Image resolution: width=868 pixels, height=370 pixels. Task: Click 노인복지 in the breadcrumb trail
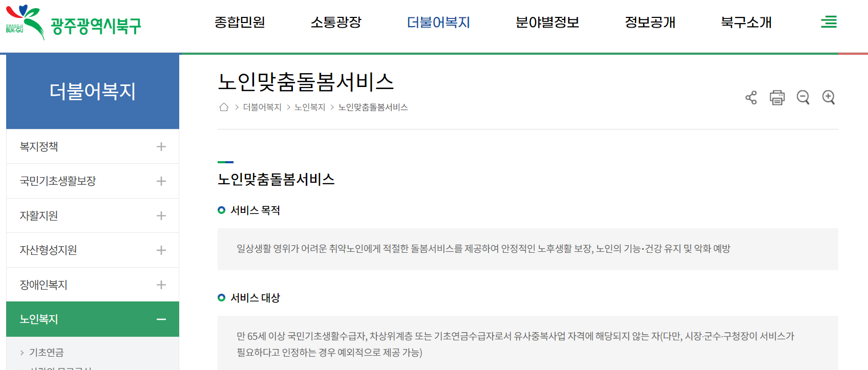tap(310, 107)
